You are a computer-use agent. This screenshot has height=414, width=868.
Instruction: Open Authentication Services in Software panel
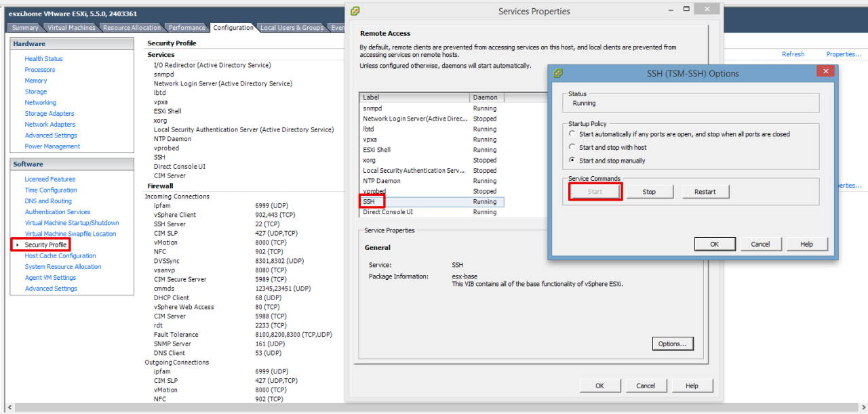pyautogui.click(x=58, y=211)
